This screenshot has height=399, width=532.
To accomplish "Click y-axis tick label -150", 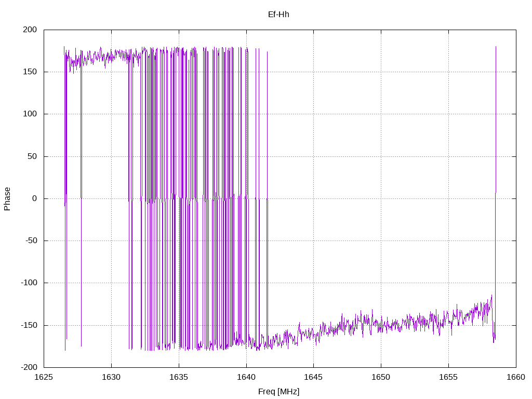I will (29, 325).
